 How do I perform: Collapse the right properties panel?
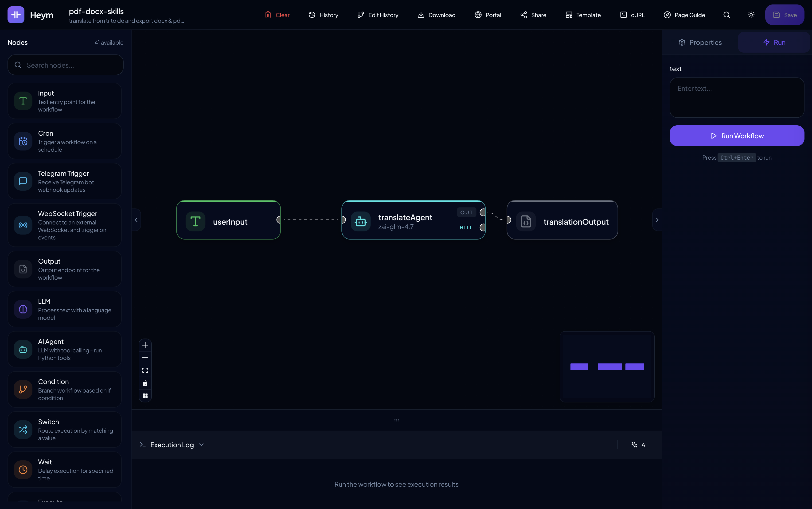click(x=657, y=220)
